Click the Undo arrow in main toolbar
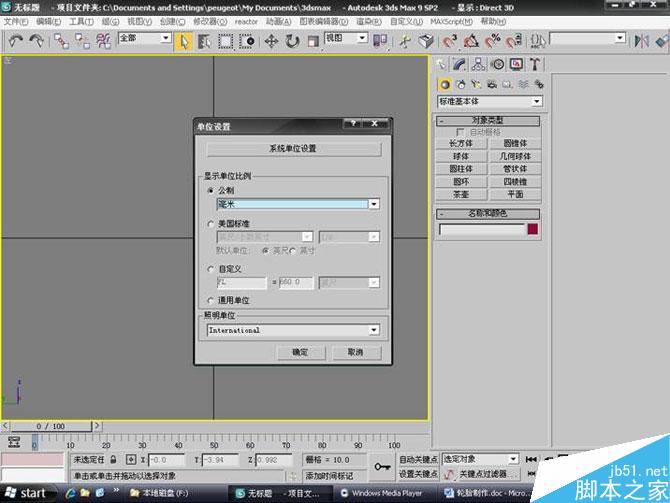This screenshot has width=670, height=503. pyautogui.click(x=16, y=41)
